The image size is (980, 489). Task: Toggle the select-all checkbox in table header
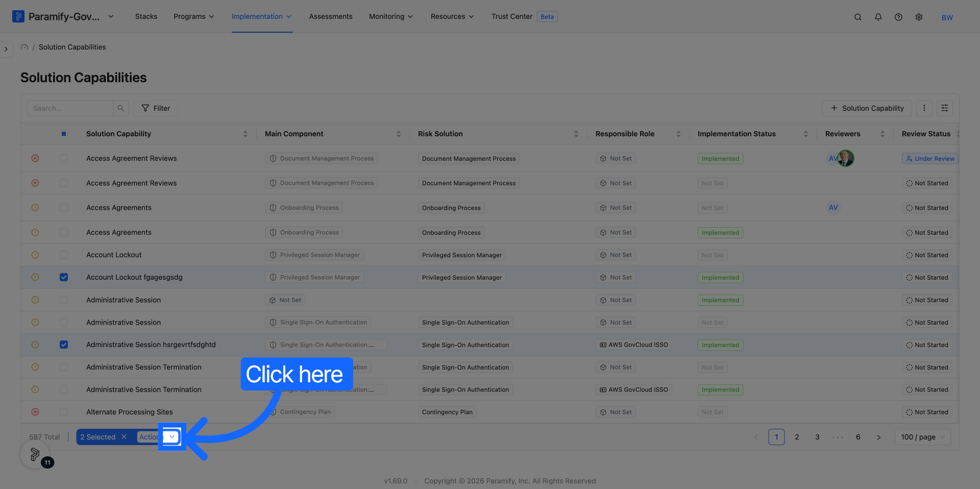click(x=64, y=134)
